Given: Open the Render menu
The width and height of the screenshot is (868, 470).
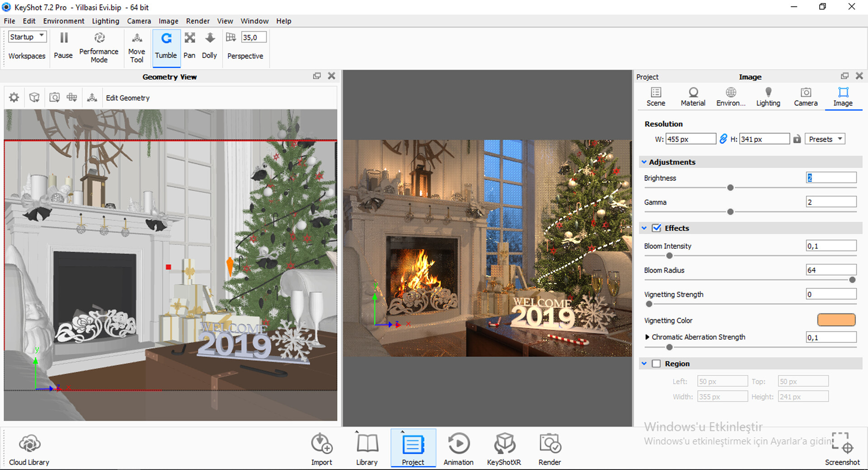Looking at the screenshot, I should point(198,21).
